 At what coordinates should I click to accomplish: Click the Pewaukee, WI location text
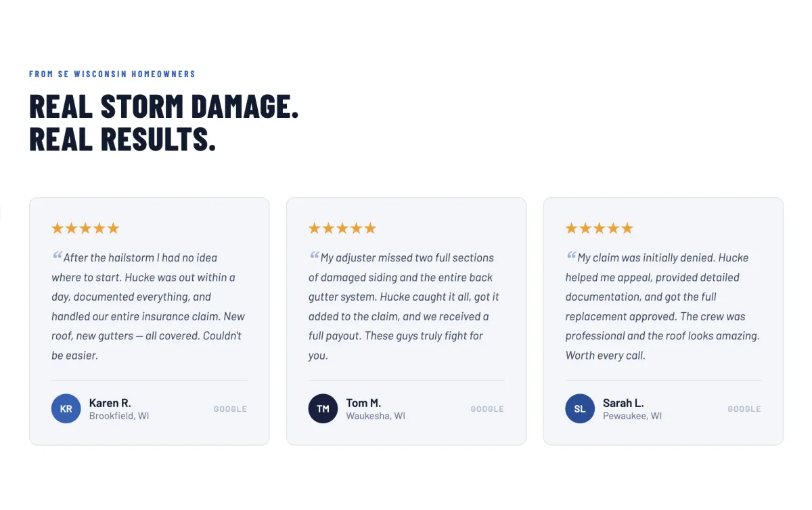tap(633, 416)
